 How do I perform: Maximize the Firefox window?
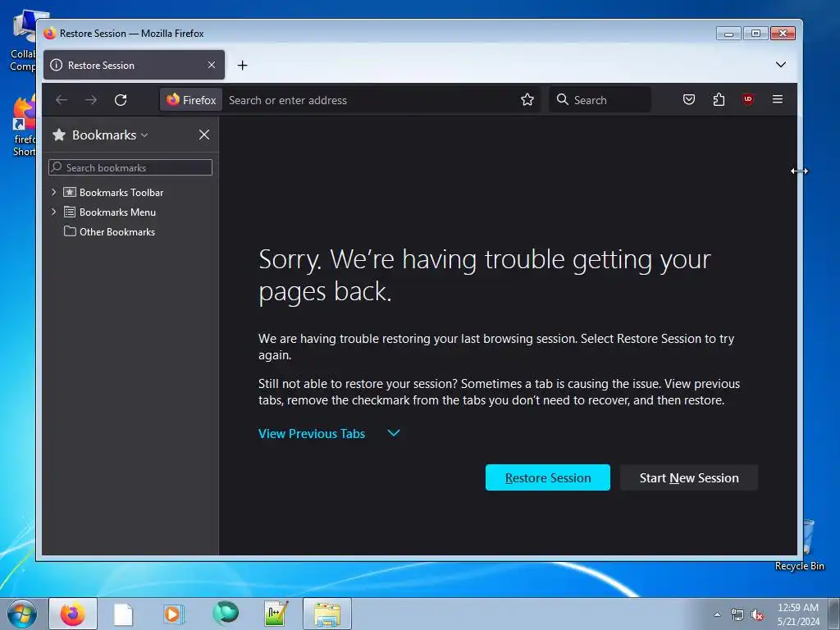point(756,33)
